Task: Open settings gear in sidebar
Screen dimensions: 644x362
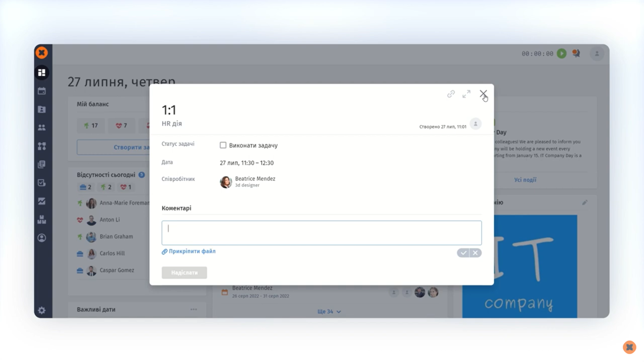Action: [42, 310]
